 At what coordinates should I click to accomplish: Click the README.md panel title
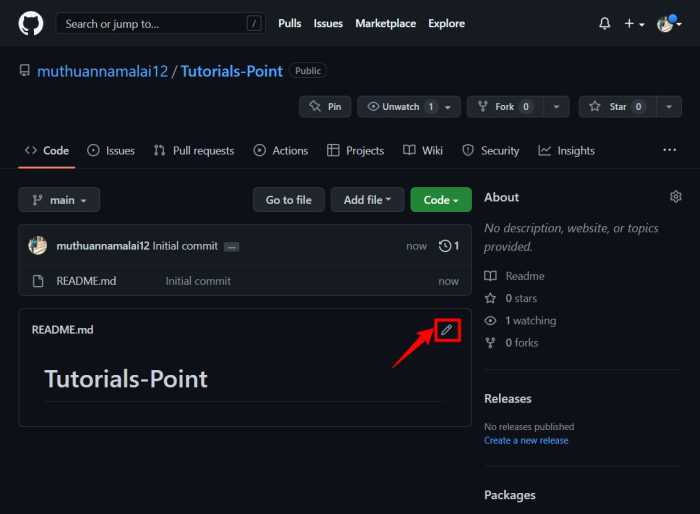[x=62, y=330]
